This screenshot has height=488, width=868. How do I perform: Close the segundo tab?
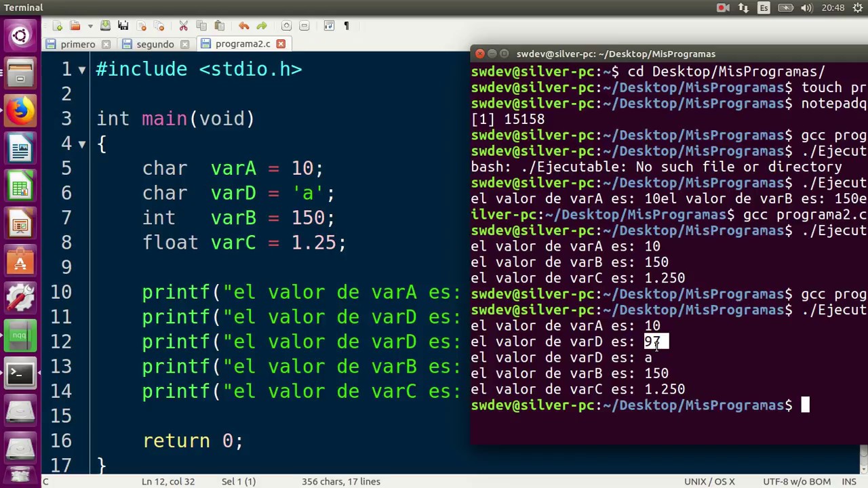click(183, 44)
